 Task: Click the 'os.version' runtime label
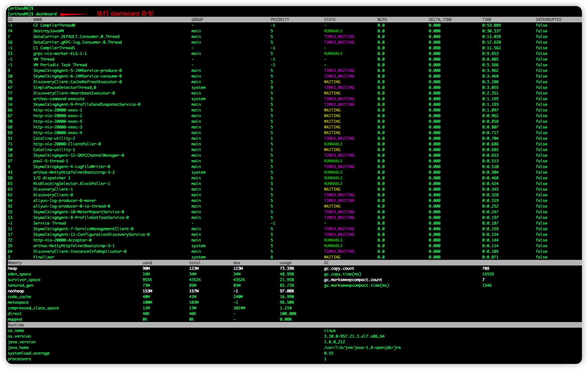19,336
